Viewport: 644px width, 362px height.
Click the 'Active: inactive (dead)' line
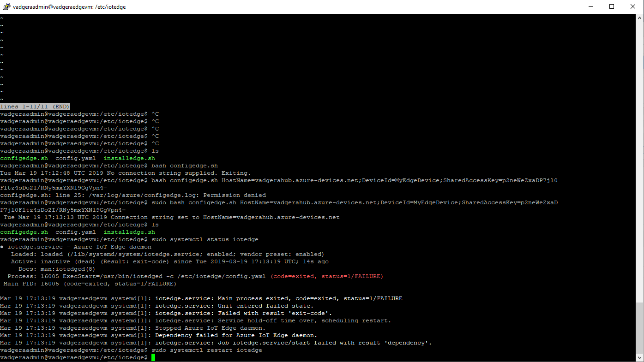(x=170, y=261)
